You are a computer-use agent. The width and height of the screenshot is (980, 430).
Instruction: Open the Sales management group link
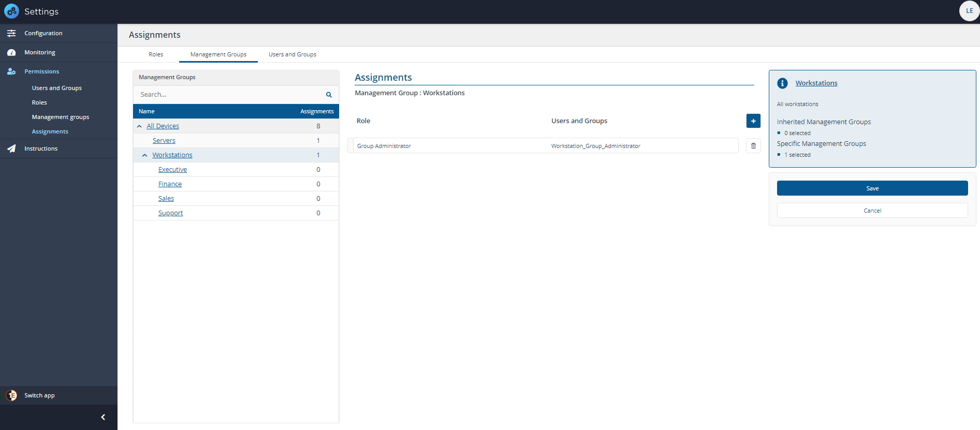tap(166, 199)
